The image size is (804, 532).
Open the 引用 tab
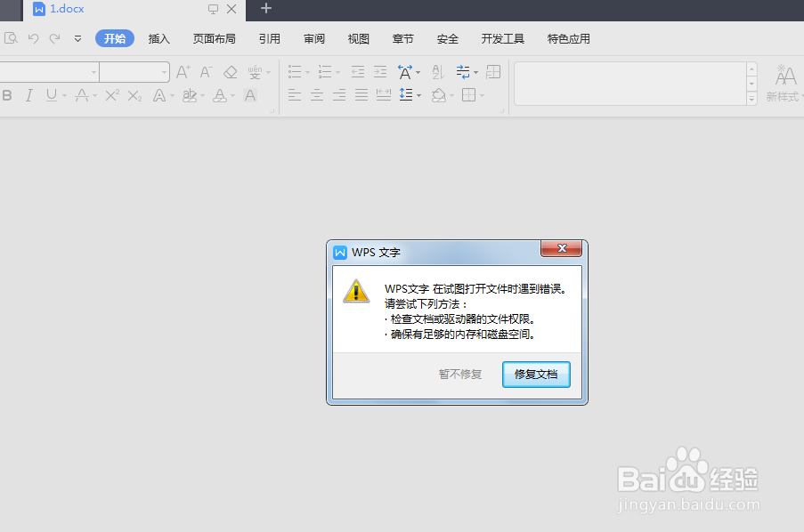(270, 38)
